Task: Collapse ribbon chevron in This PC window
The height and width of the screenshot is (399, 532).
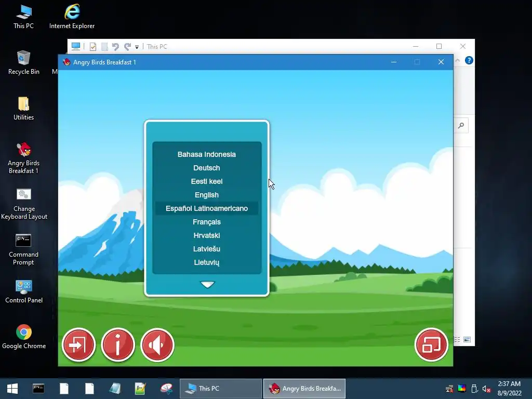Action: 457,60
